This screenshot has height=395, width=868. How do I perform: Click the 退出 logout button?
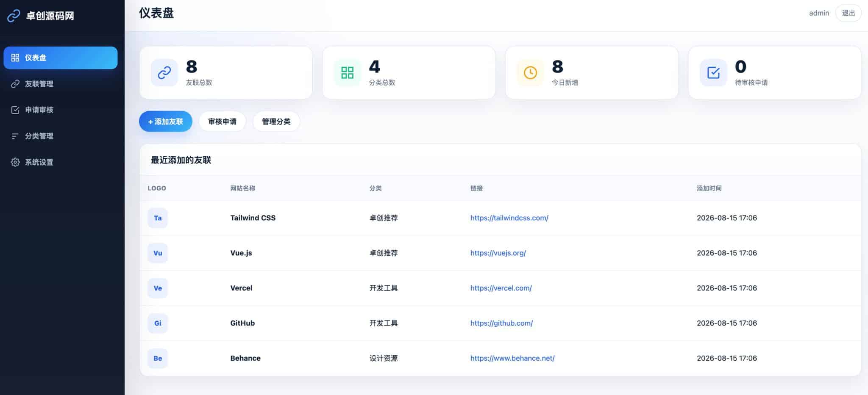[x=849, y=13]
